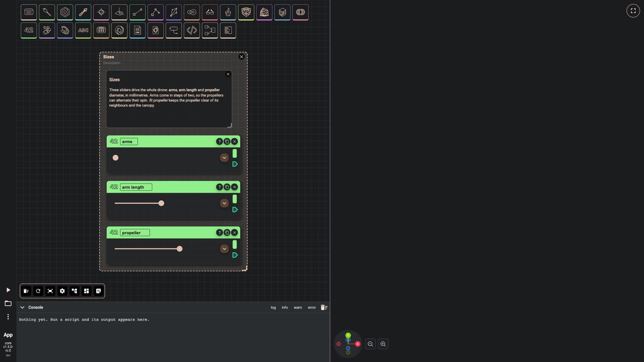
Task: Edit the arm length node name field
Action: 136,187
